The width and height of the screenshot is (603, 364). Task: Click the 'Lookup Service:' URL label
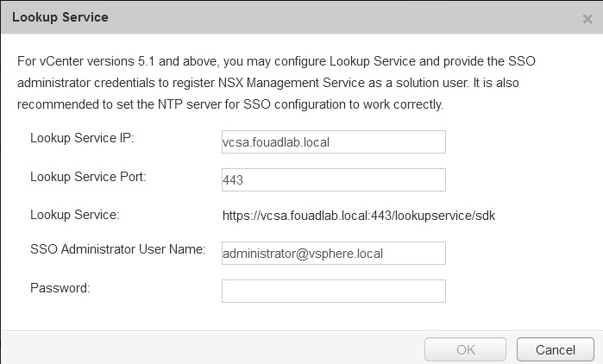tap(74, 215)
